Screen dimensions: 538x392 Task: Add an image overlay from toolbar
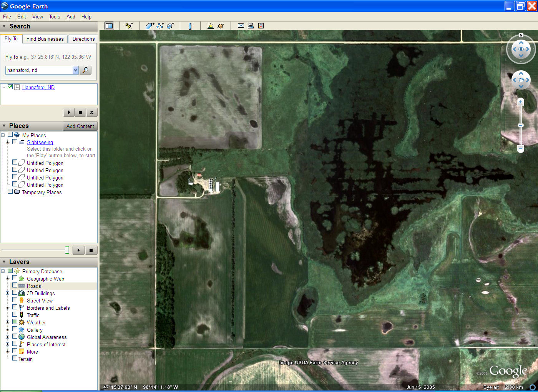point(170,26)
